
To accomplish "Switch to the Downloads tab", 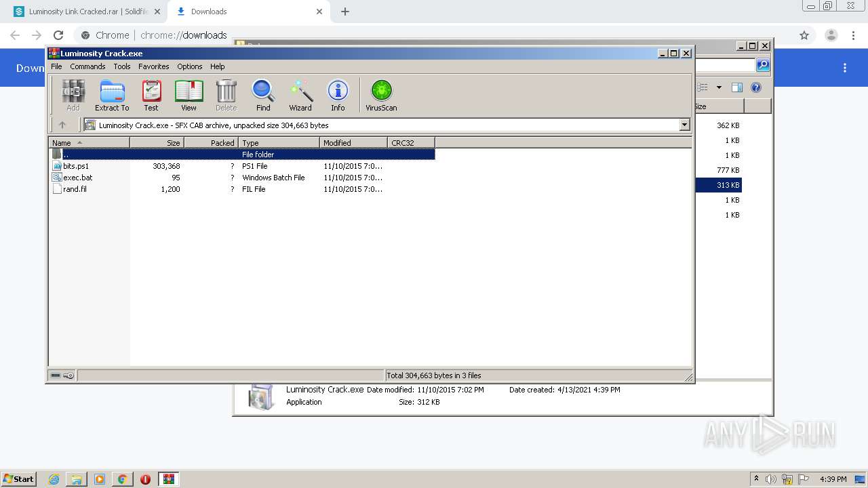I will click(249, 12).
